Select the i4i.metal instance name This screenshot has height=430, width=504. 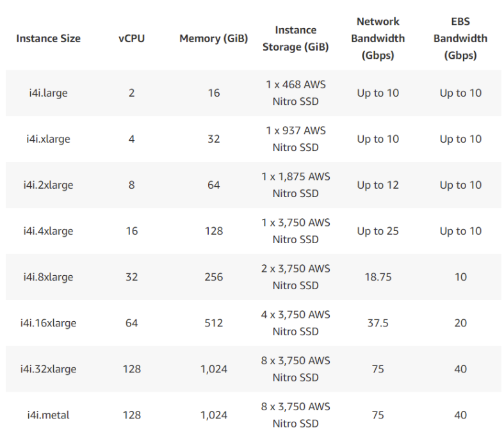[48, 415]
